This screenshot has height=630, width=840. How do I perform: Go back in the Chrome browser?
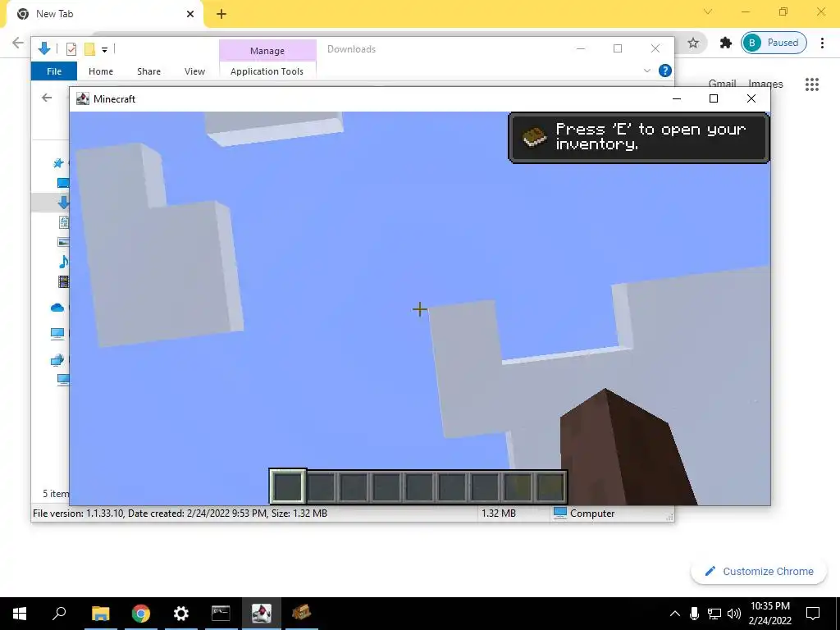click(x=18, y=43)
